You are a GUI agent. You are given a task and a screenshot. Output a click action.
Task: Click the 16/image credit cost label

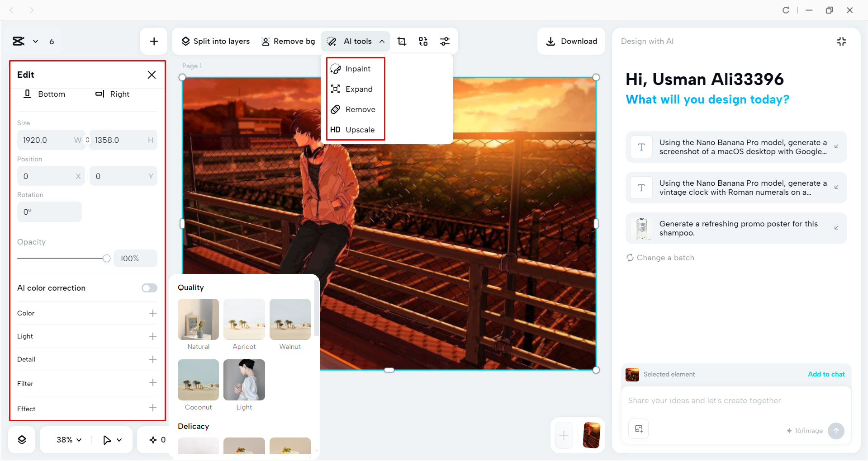click(805, 431)
